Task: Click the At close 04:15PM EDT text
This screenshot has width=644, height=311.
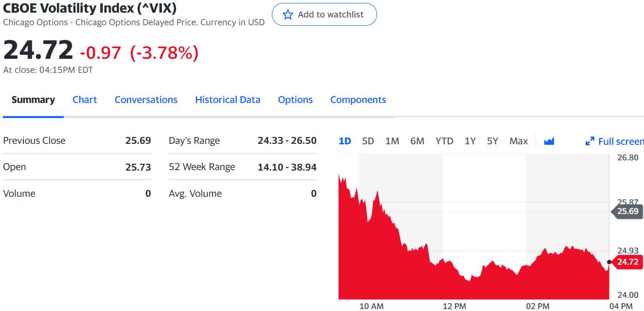Action: point(48,70)
